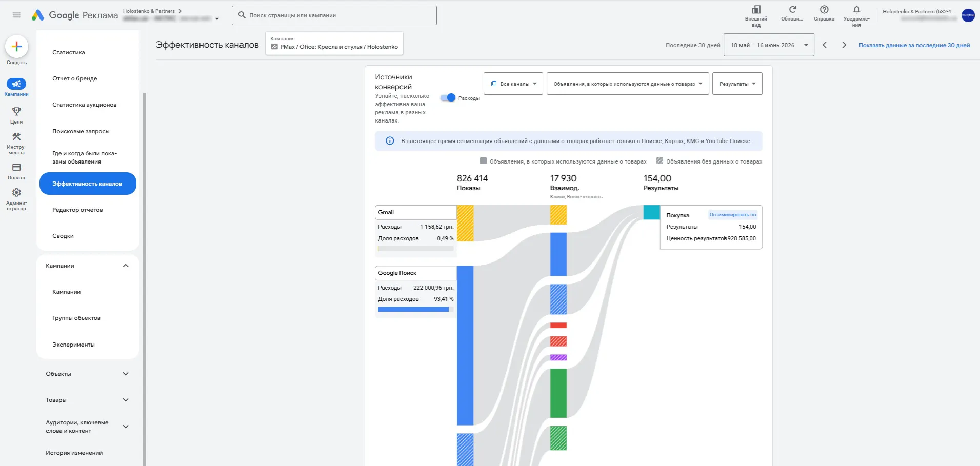Open the date range dropdown
Image resolution: width=980 pixels, height=466 pixels.
click(769, 45)
